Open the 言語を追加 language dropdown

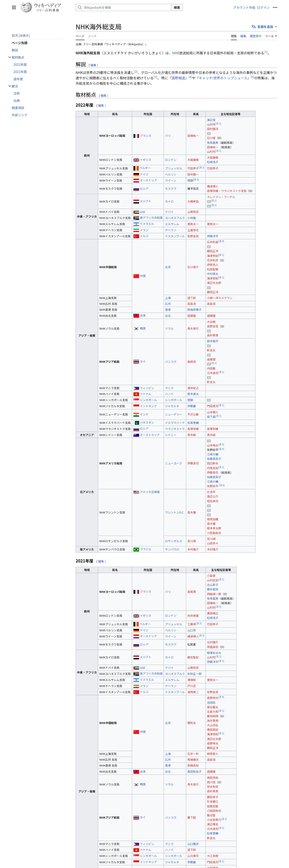[264, 27]
